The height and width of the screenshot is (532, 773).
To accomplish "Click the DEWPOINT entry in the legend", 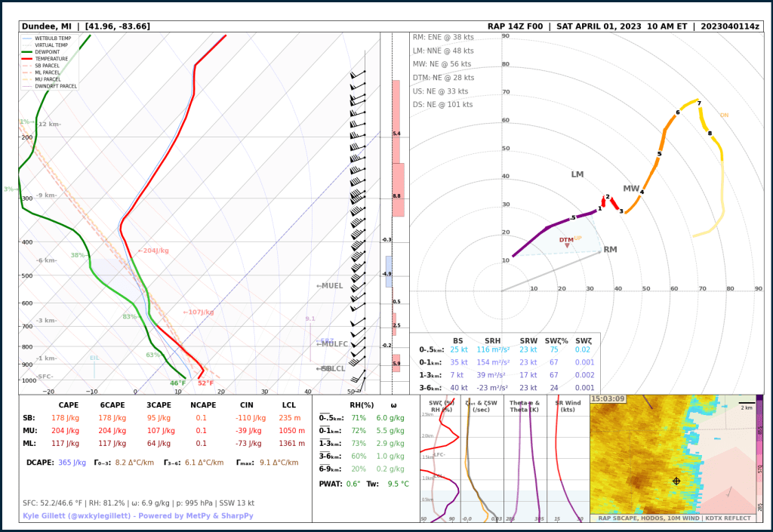I will pos(48,52).
